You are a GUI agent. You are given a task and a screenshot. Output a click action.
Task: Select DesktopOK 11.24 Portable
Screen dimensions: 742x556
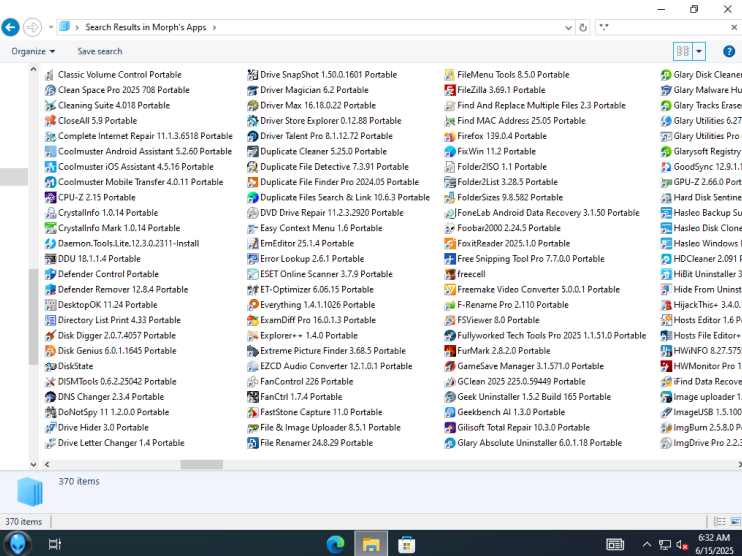coord(101,305)
